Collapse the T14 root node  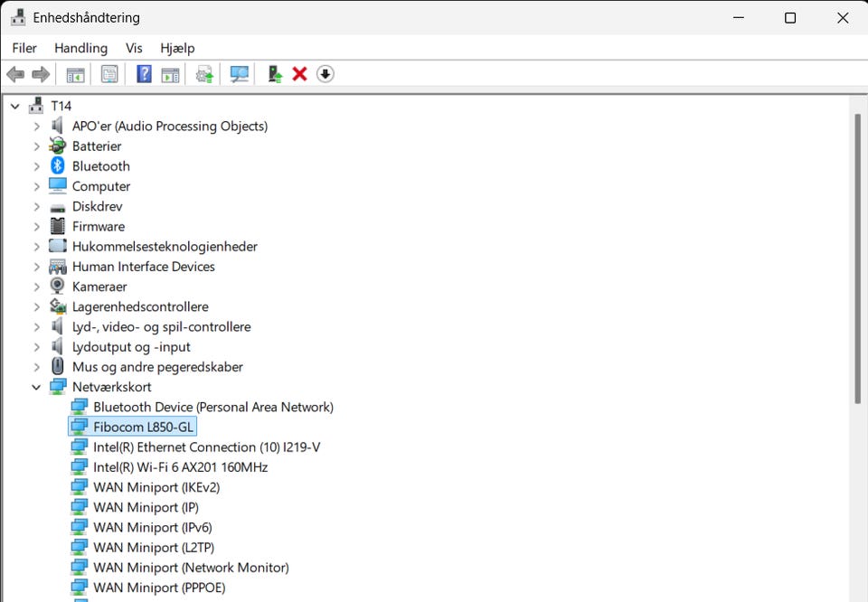coord(15,107)
